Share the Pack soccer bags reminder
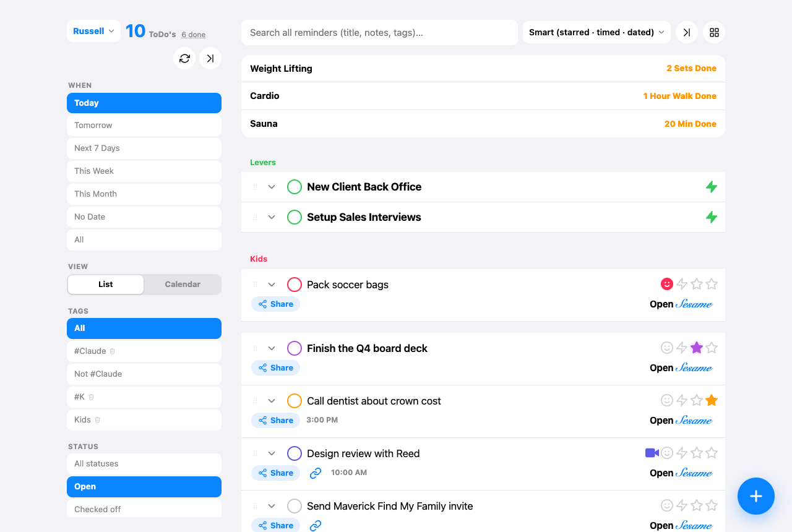The width and height of the screenshot is (792, 532). [x=276, y=304]
